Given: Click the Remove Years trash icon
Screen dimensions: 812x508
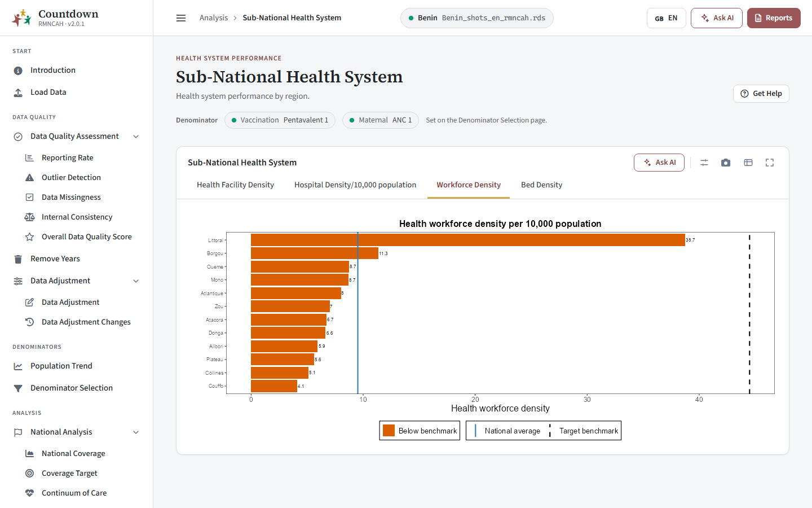Looking at the screenshot, I should pyautogui.click(x=18, y=259).
